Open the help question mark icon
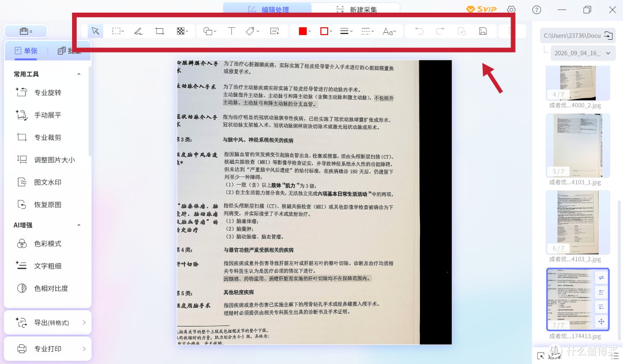This screenshot has height=364, width=623. point(536,10)
